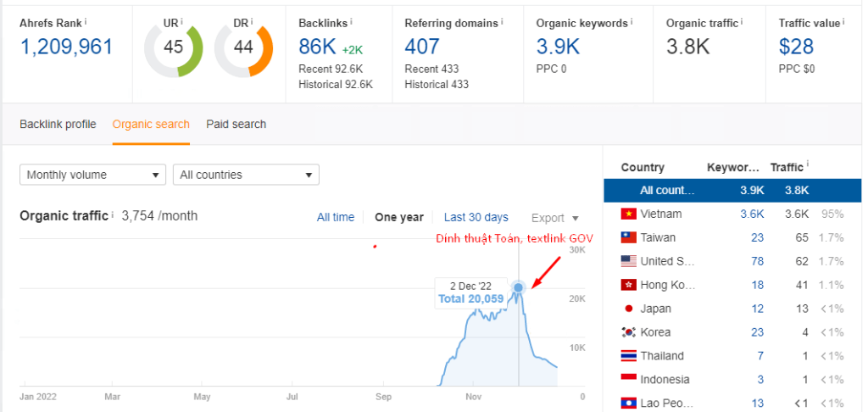Click the Recent 92.6K backlinks text
Image resolution: width=868 pixels, height=412 pixels.
tap(331, 70)
